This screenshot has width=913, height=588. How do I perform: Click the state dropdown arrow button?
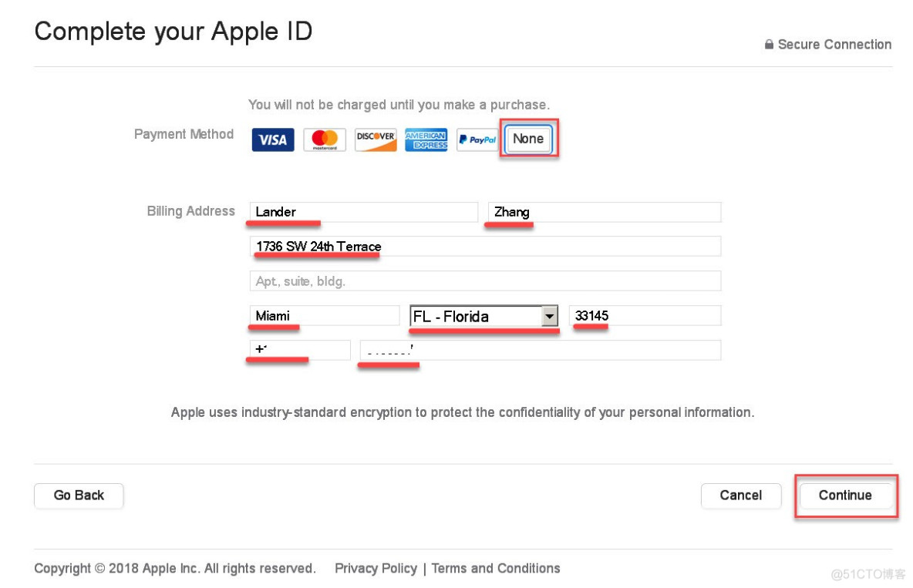[549, 316]
